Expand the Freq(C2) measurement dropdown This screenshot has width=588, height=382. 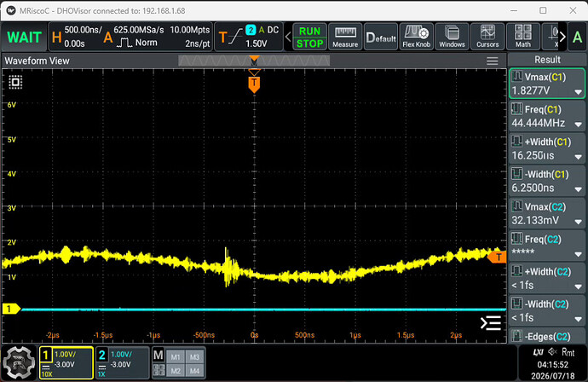coord(578,254)
